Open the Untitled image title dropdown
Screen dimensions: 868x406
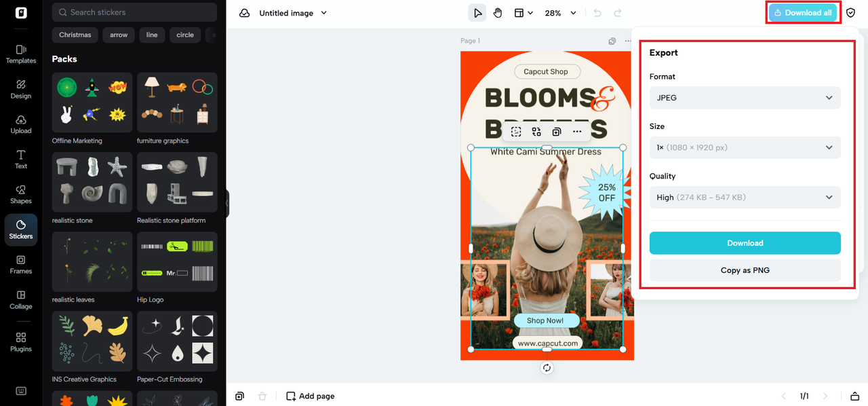click(293, 13)
